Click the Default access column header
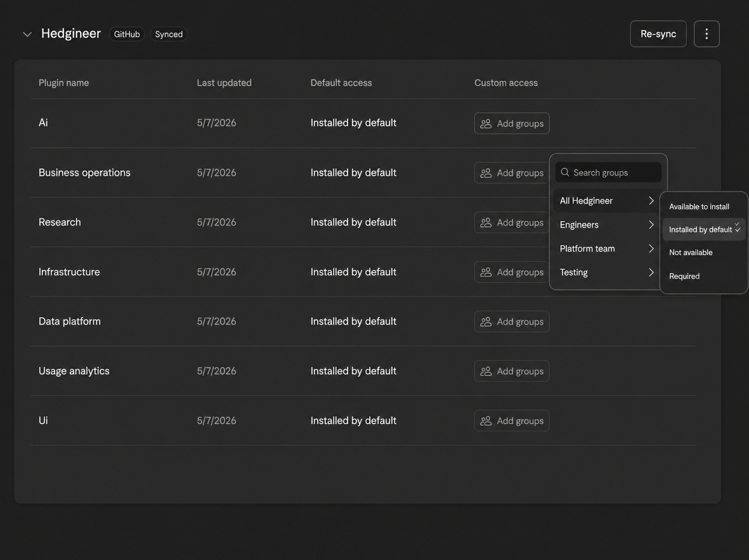 tap(341, 83)
